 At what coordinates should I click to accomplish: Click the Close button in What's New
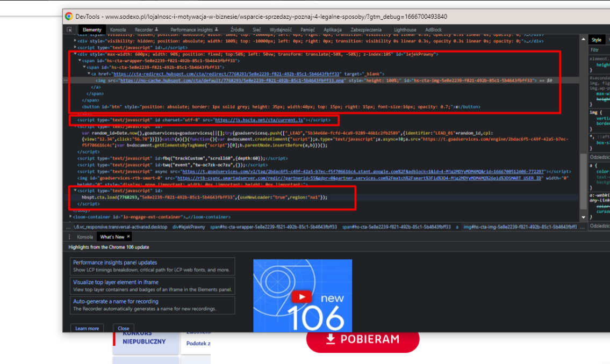(x=123, y=328)
